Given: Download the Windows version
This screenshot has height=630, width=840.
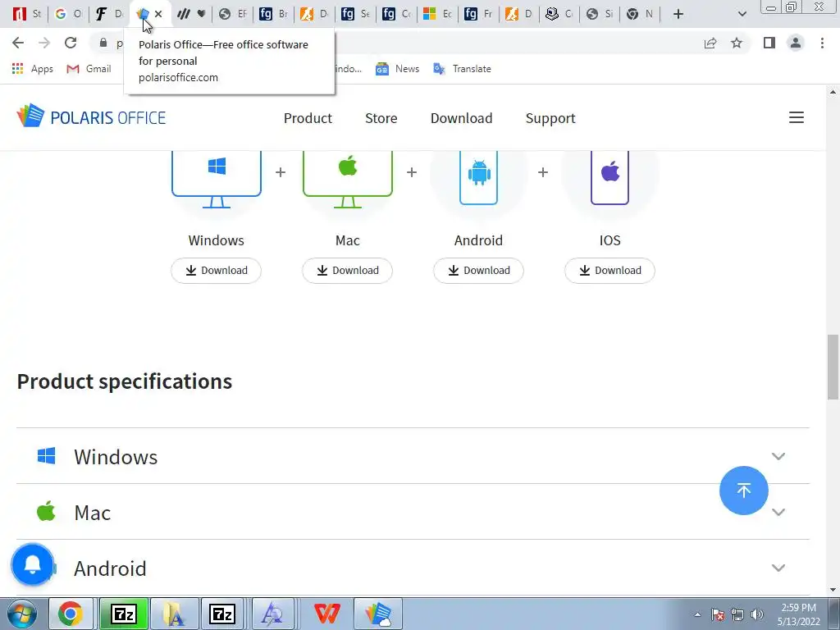Looking at the screenshot, I should [x=216, y=271].
